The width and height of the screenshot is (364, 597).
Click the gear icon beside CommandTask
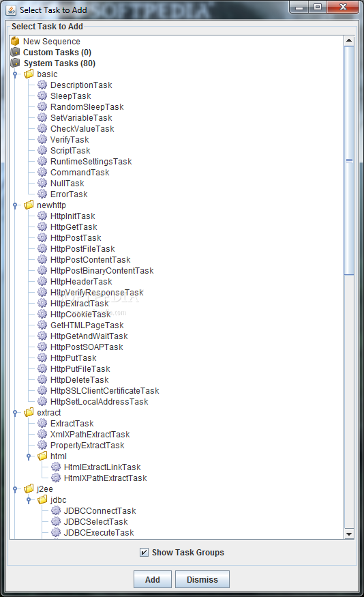42,172
